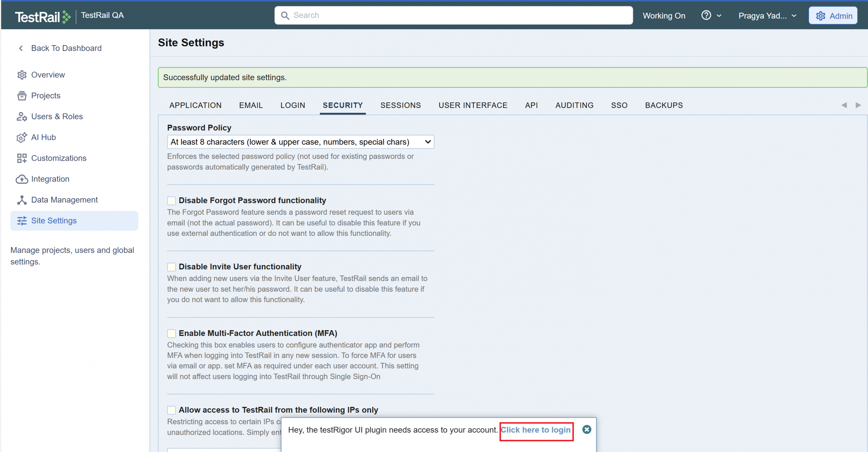The image size is (868, 452).
Task: Open Users & Roles via its icon
Action: (22, 117)
